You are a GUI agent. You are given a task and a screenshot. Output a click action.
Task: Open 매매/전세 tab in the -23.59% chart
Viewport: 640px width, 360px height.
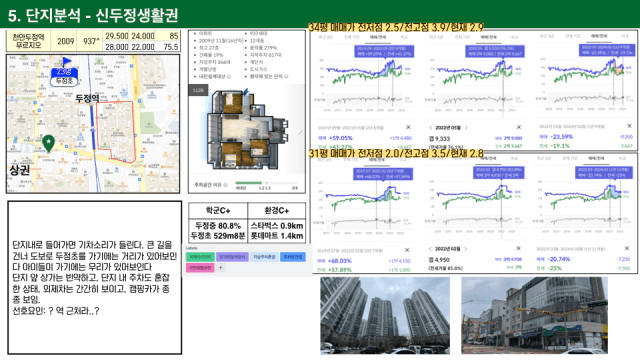click(599, 36)
